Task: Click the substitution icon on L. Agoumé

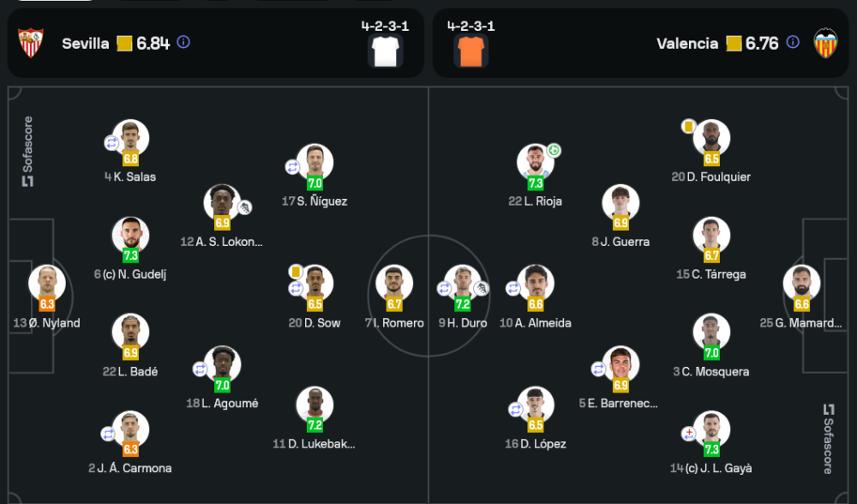Action: tap(201, 369)
